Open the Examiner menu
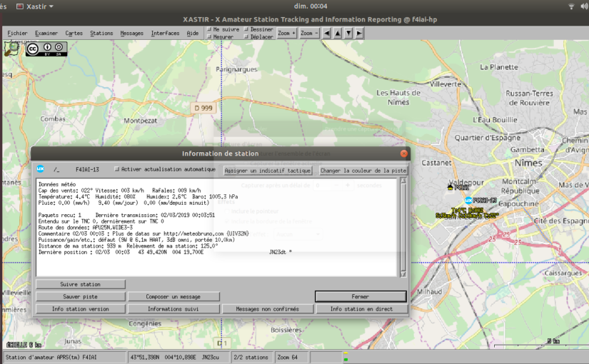 [46, 33]
